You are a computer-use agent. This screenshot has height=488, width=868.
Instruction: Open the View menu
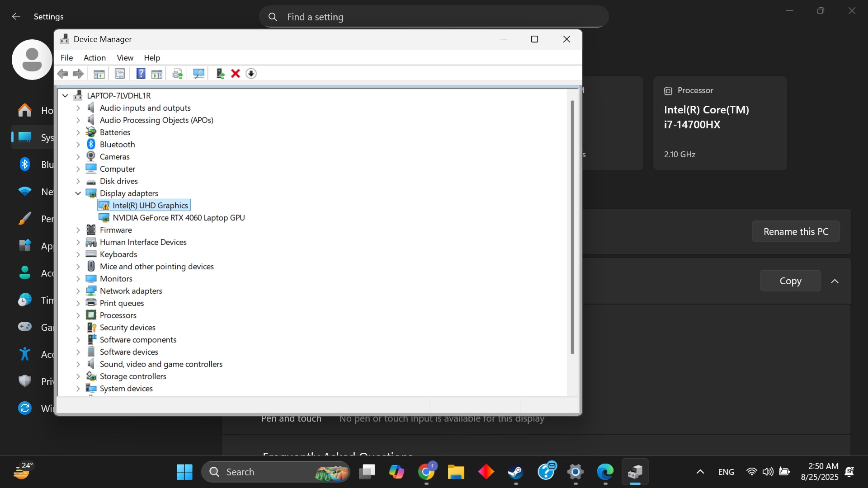coord(125,58)
